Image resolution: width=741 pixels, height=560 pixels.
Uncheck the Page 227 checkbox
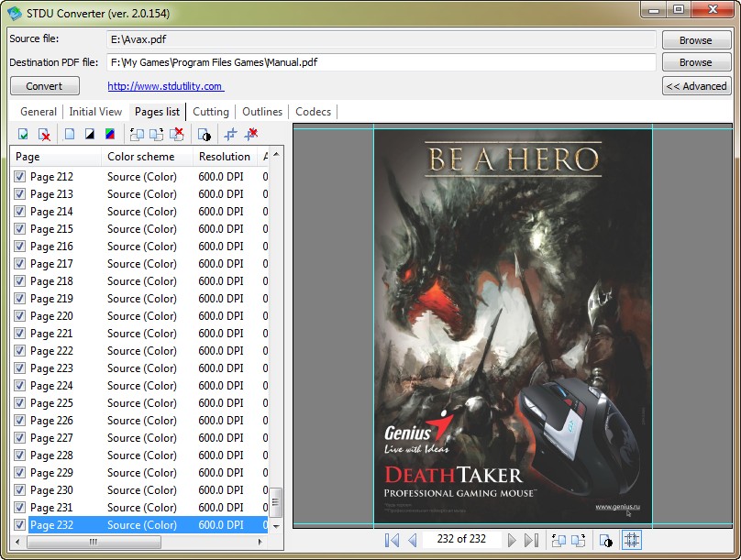[19, 438]
